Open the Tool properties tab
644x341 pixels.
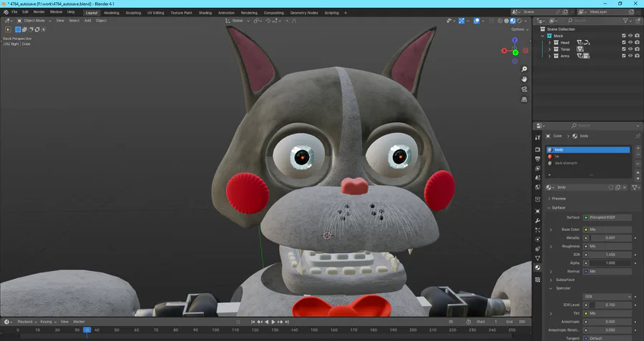(537, 137)
